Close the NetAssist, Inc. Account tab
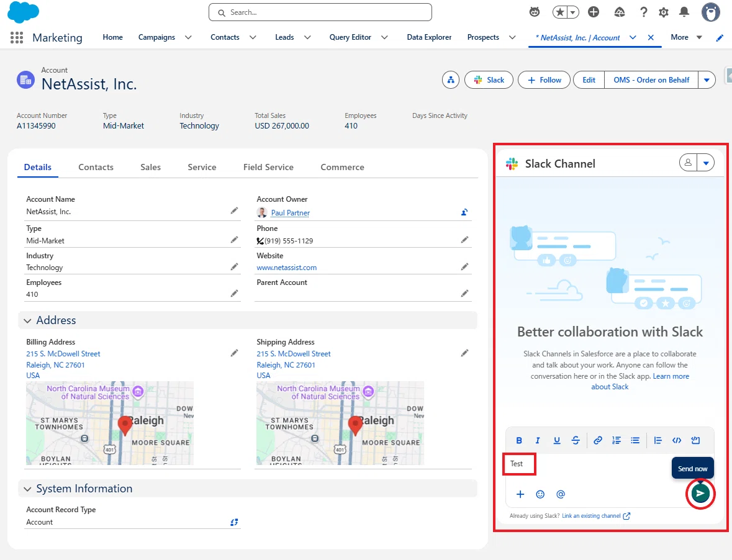This screenshot has width=732, height=560. [651, 37]
